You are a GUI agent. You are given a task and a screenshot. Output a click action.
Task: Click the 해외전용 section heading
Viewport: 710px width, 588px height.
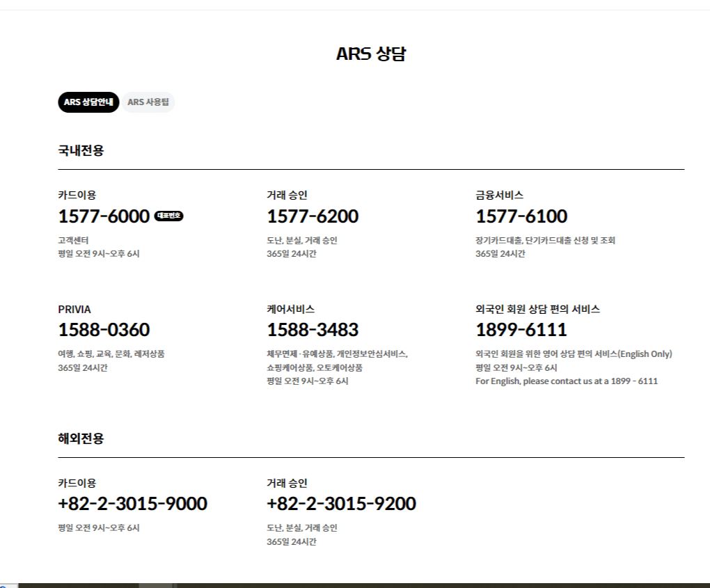tap(78, 439)
